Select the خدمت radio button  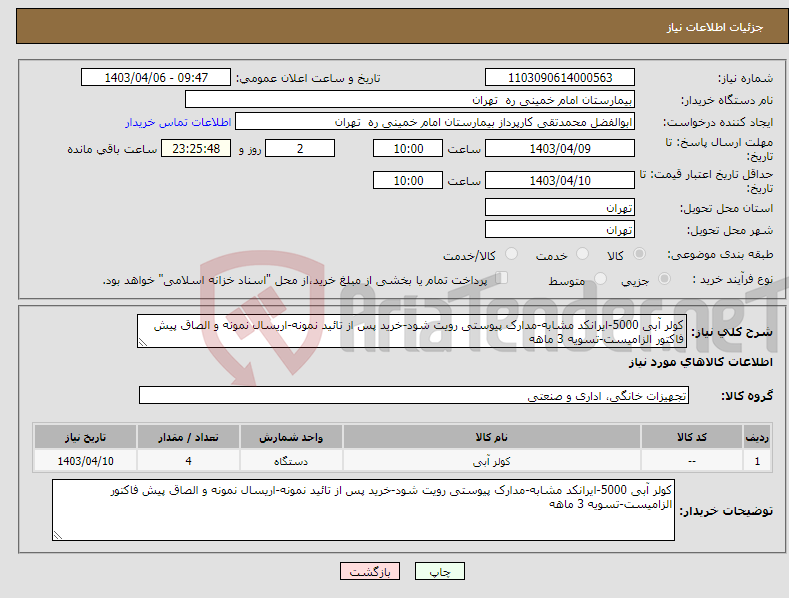point(582,254)
